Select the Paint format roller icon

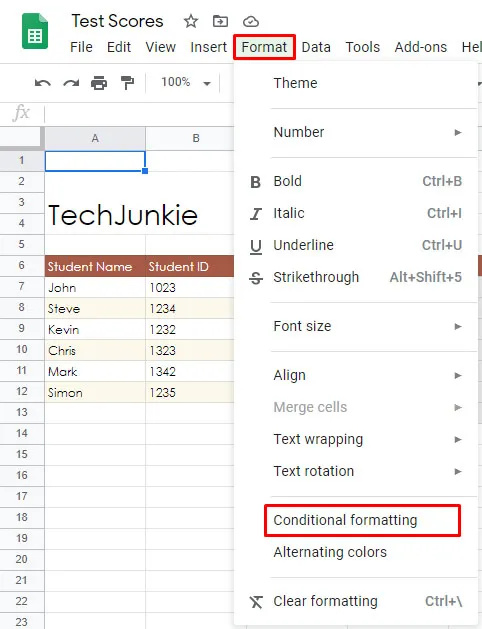127,83
